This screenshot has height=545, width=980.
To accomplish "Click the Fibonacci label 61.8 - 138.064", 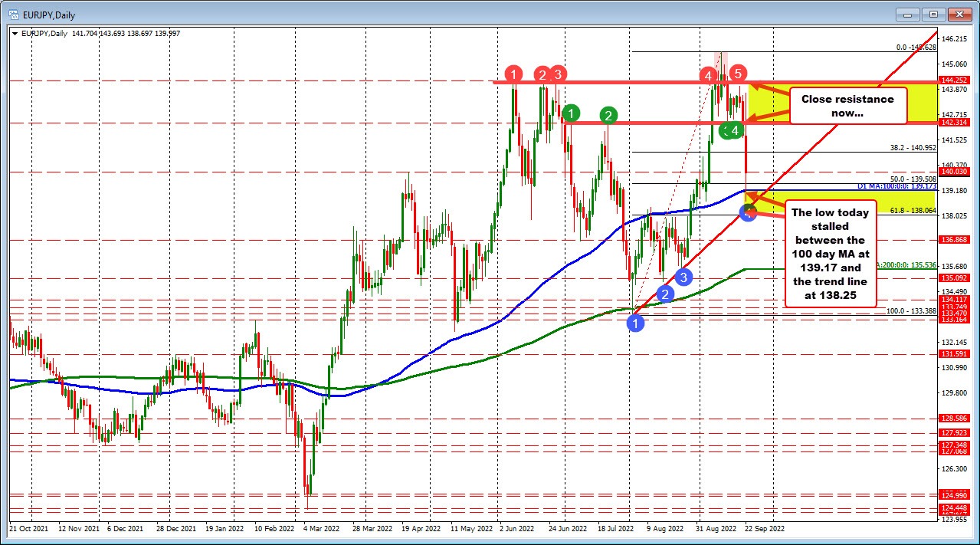I will [x=914, y=210].
